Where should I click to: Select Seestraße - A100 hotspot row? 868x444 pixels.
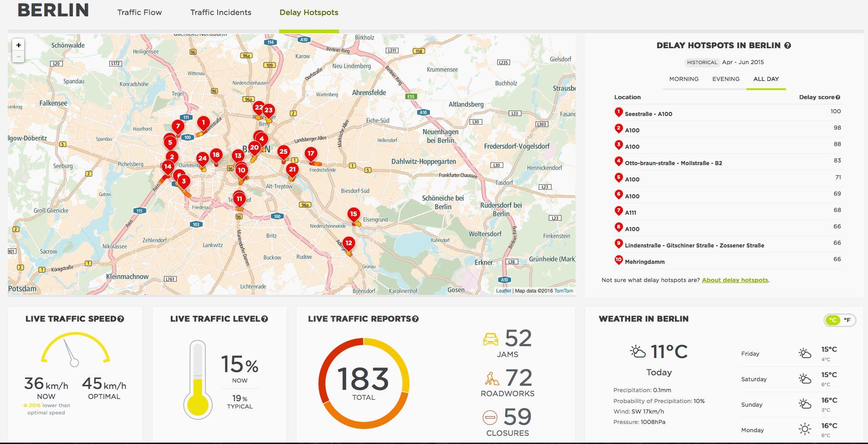(648, 114)
